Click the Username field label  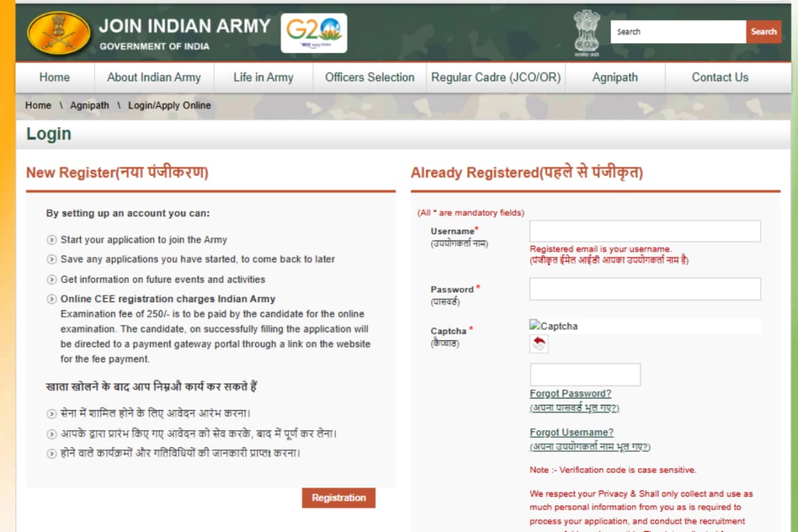coord(454,231)
